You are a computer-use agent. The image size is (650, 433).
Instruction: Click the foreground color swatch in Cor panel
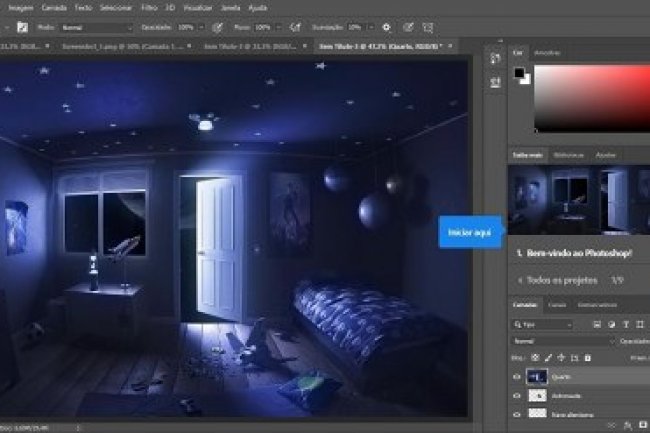[x=518, y=73]
